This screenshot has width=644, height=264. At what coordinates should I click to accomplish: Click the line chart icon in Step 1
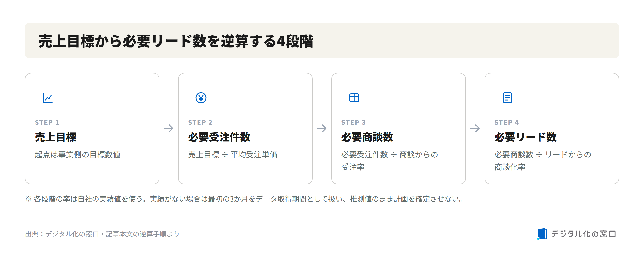coord(48,98)
